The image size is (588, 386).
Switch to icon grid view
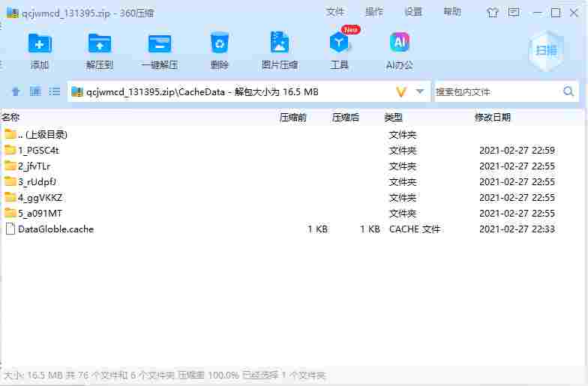[36, 91]
